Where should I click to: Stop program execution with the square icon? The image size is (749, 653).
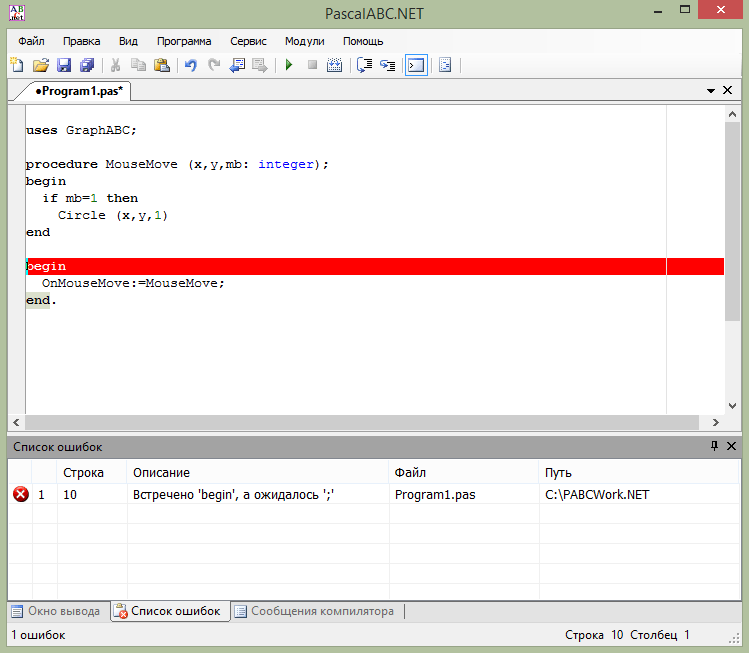pyautogui.click(x=312, y=65)
